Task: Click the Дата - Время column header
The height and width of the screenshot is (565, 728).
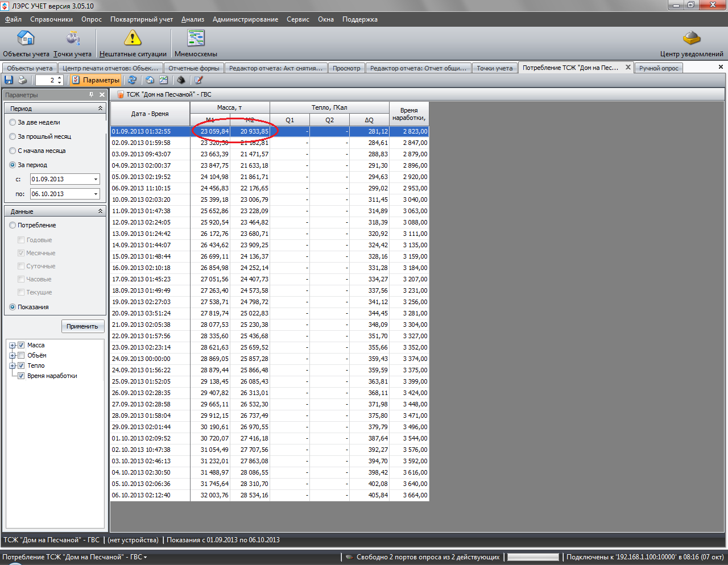Action: 150,114
